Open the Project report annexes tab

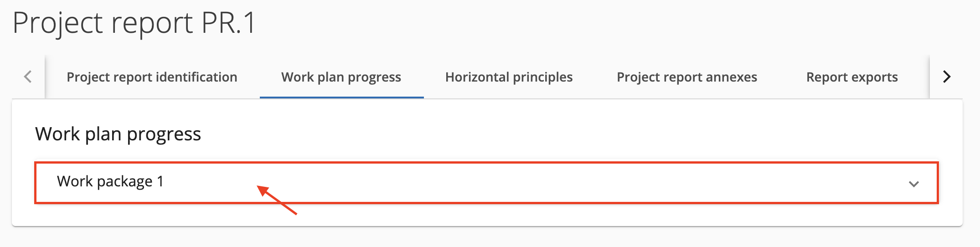pos(686,77)
